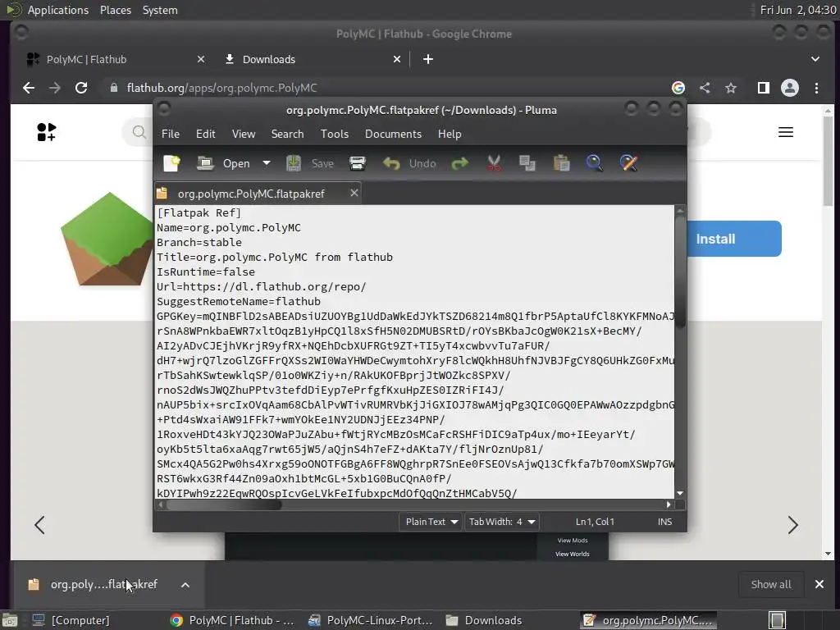Expand the recent files arrow beside Open
The image size is (840, 630).
267,163
